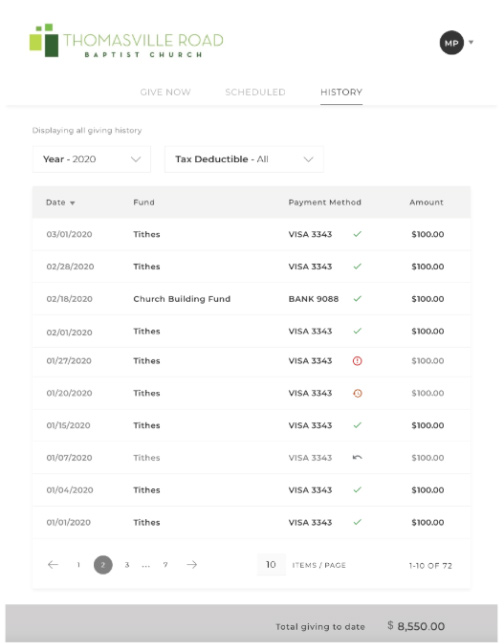
Task: Open the 01/04/2020 date entry
Action: [x=70, y=490]
